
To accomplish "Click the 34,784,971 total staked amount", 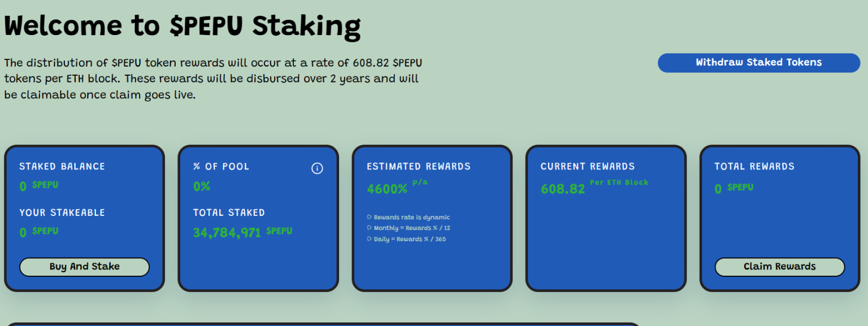I will pyautogui.click(x=227, y=232).
